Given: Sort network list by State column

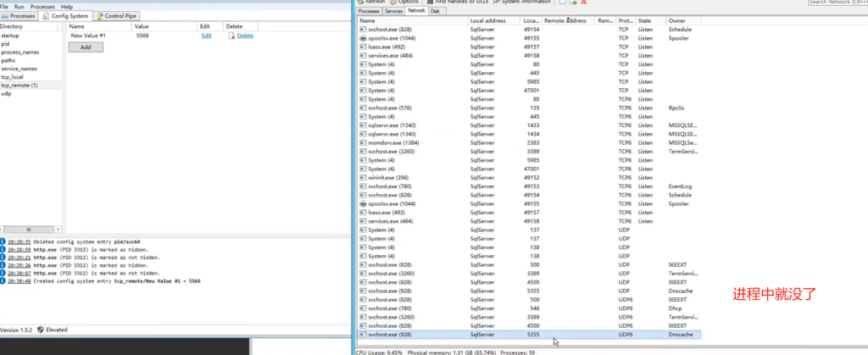Looking at the screenshot, I should pos(650,20).
